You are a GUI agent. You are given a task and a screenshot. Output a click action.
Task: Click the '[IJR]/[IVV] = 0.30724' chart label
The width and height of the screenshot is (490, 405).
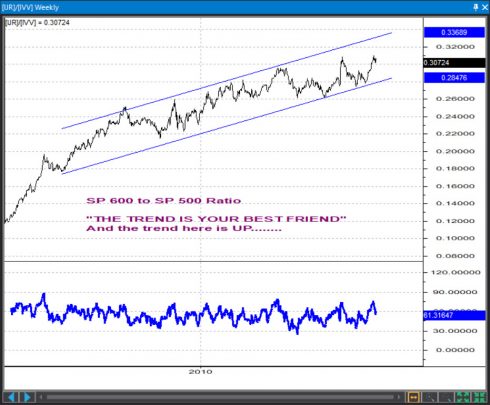pyautogui.click(x=37, y=23)
